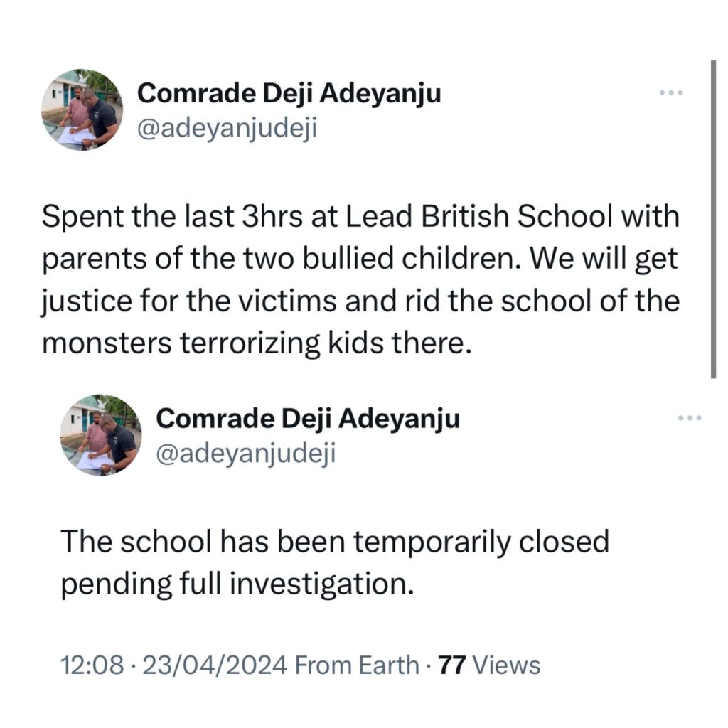Screen dimensions: 728x728
Task: Click the From Earth location label
Action: (357, 665)
